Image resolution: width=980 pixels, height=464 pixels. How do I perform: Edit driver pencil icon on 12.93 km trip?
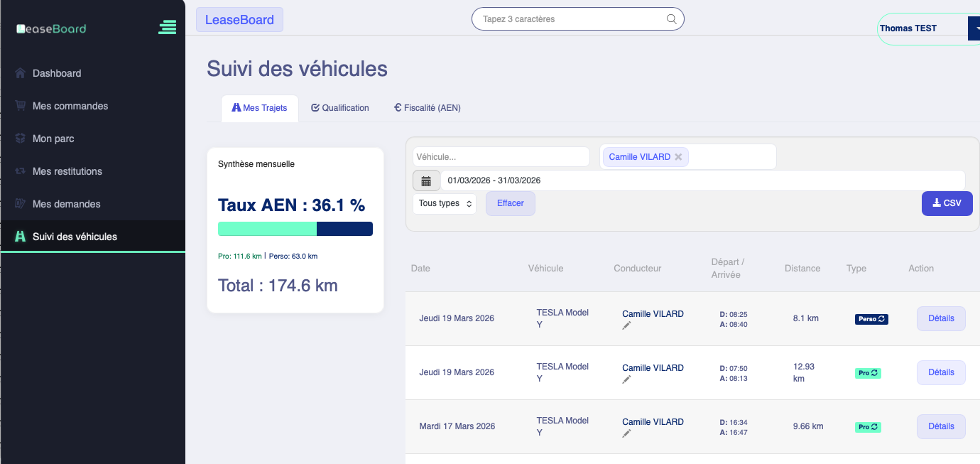[x=626, y=379]
